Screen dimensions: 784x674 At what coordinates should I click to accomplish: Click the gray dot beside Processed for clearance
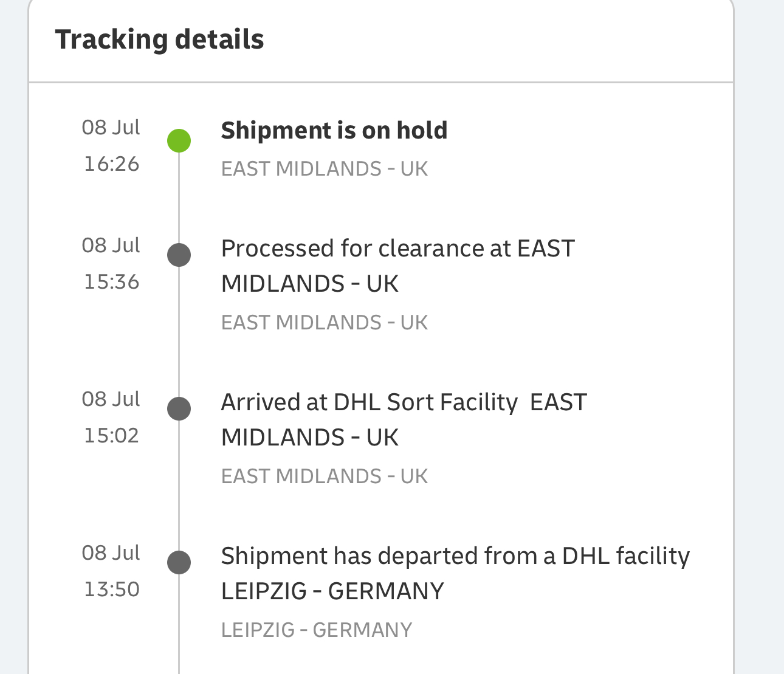pos(179,255)
